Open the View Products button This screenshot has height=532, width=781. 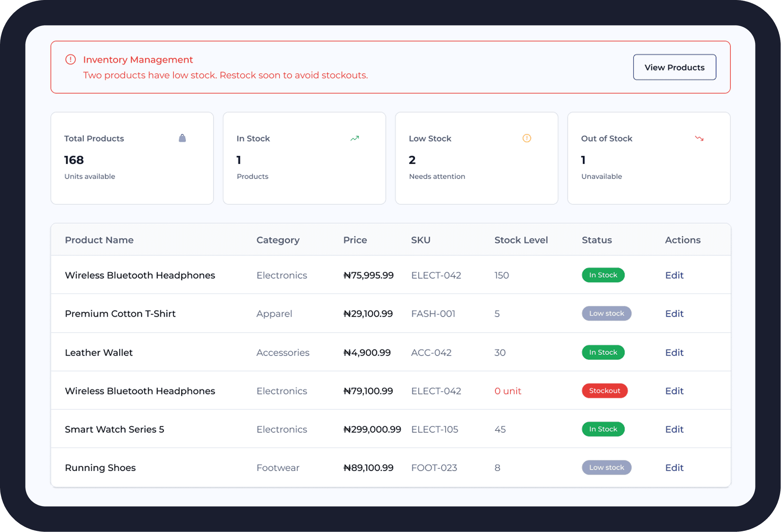[x=674, y=67]
